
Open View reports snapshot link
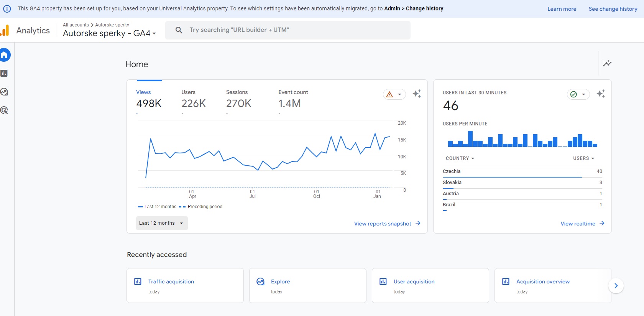click(383, 224)
